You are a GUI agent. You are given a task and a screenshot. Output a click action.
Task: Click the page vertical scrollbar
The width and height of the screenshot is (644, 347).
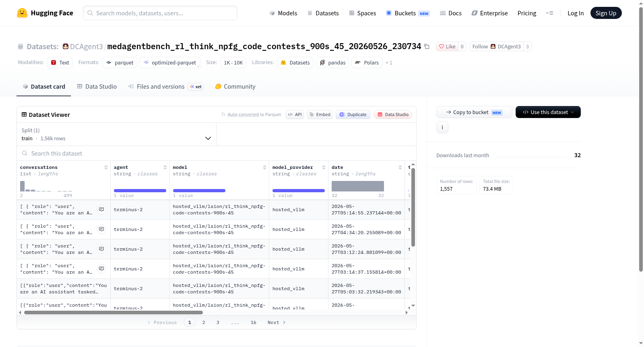[641, 139]
